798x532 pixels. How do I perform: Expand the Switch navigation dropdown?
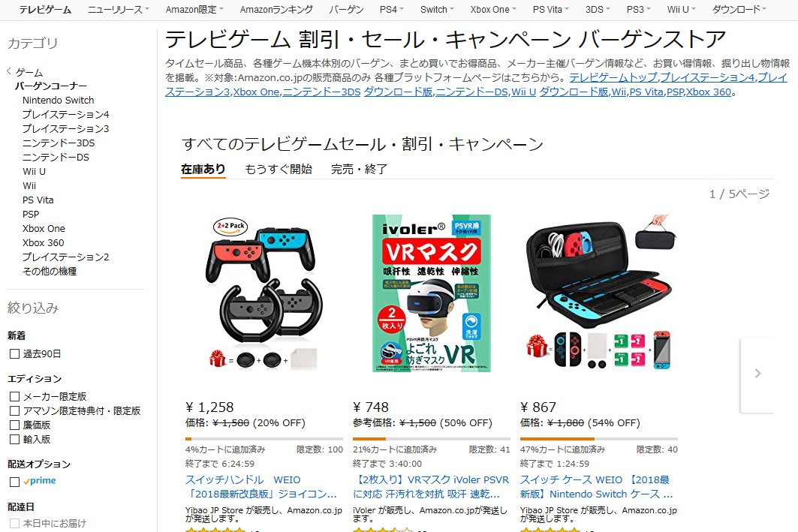tap(437, 9)
